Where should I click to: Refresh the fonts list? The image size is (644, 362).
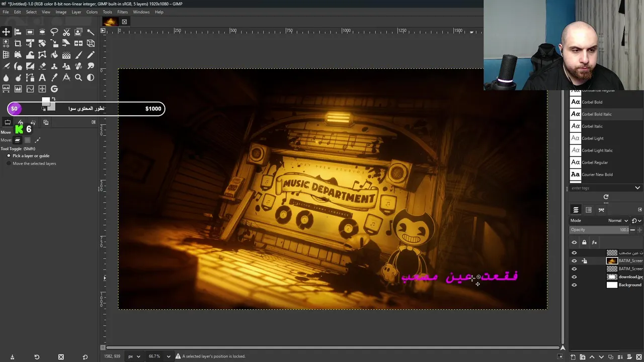606,197
